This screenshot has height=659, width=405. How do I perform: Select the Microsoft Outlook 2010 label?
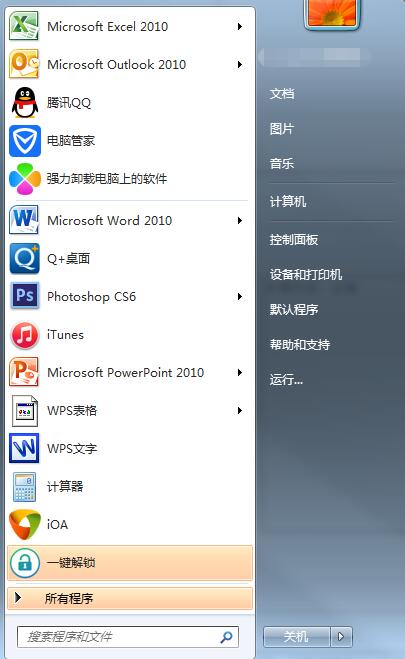click(116, 64)
